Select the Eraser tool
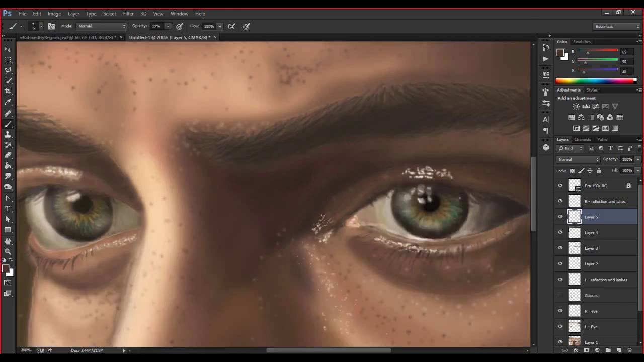 [8, 155]
